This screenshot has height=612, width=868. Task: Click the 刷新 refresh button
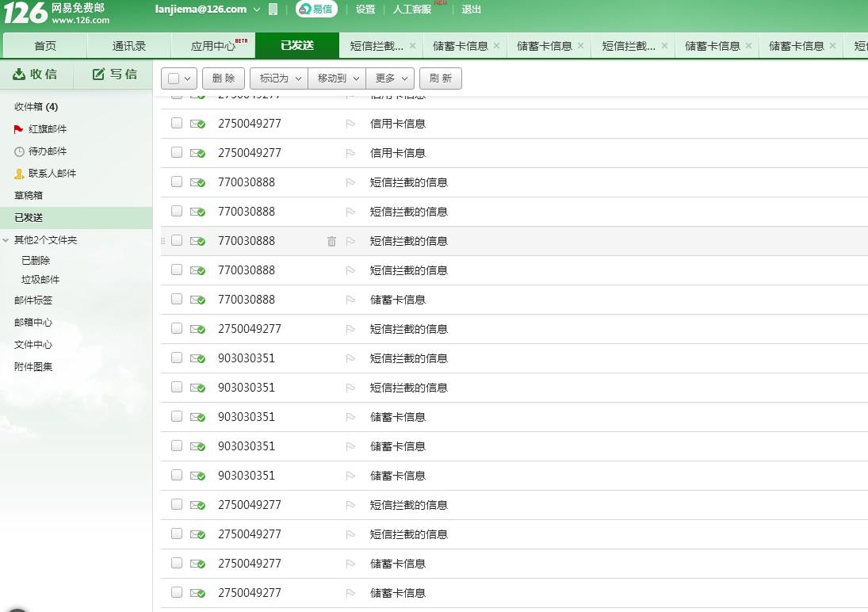pos(441,78)
